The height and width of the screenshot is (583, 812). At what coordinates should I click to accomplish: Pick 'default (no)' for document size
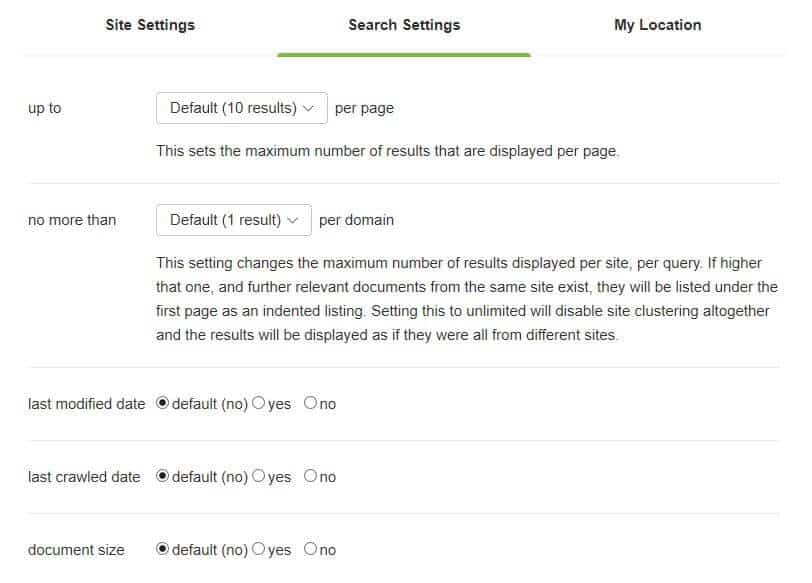pos(164,549)
